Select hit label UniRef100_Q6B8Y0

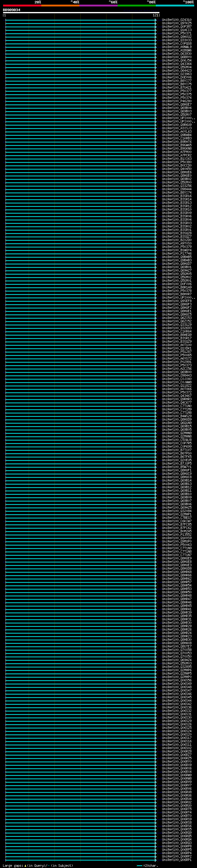[x=177, y=57]
